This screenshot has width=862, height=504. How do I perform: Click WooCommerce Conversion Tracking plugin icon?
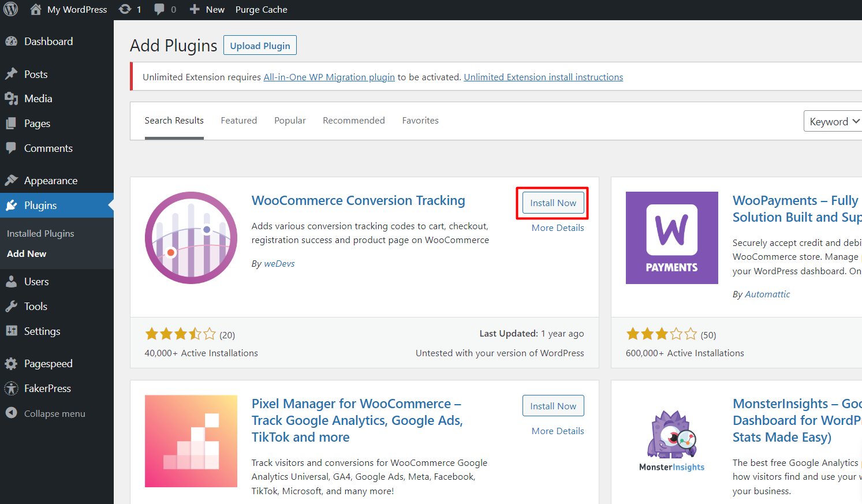click(x=191, y=238)
